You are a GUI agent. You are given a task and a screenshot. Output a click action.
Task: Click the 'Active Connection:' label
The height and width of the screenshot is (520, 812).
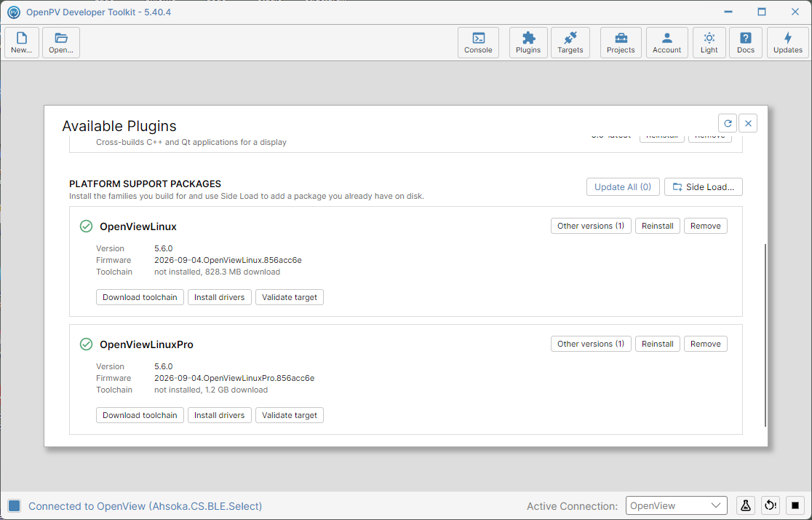(572, 506)
